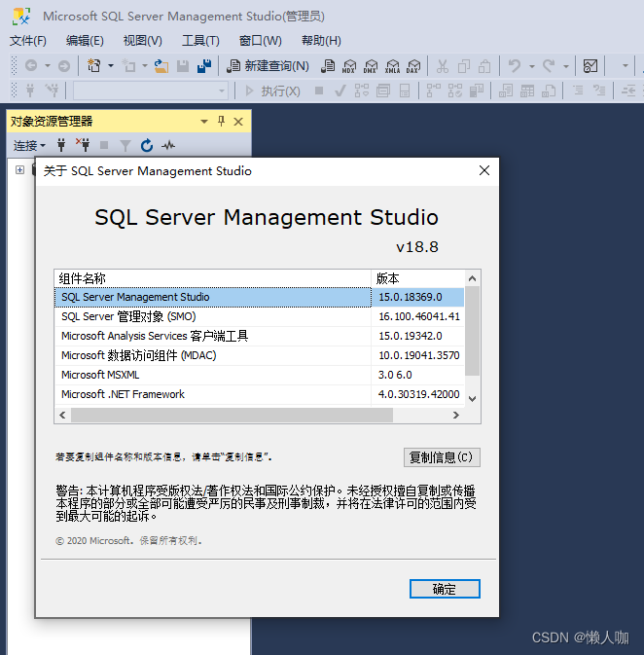
Task: Click Activity Monitor pulse icon in Object Explorer
Action: point(168,145)
